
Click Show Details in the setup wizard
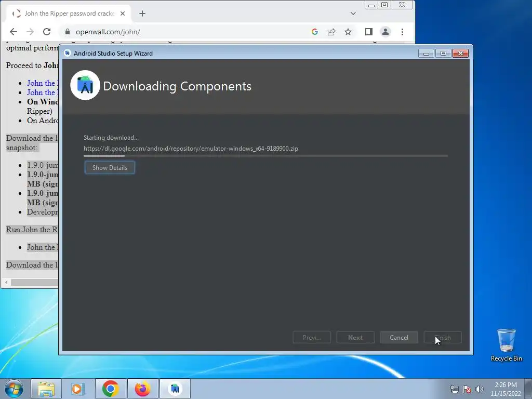coord(110,168)
